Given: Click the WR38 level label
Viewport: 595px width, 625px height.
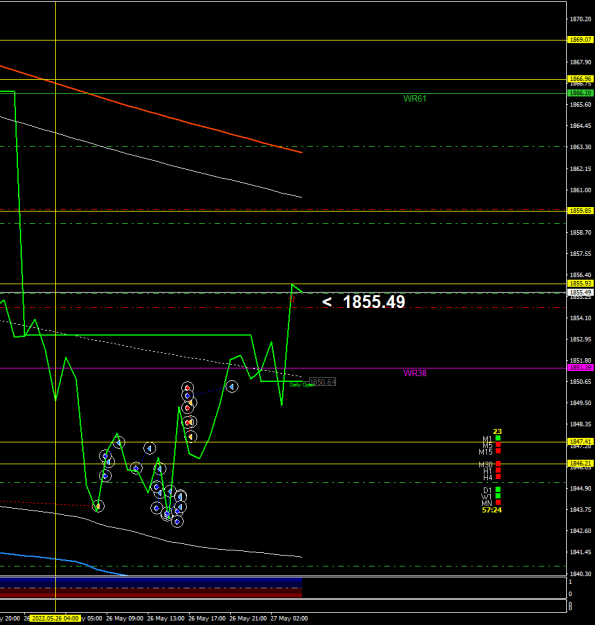Looking at the screenshot, I should coord(415,373).
